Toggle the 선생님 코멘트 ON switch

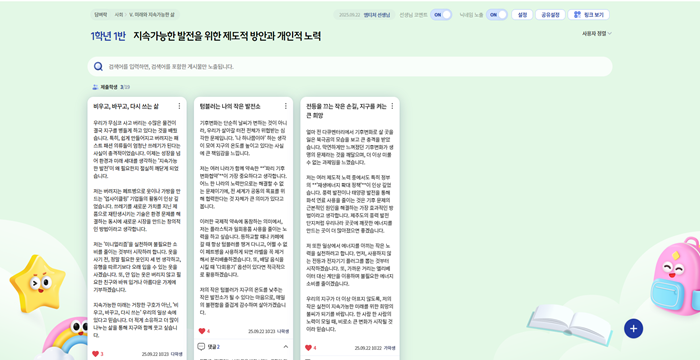(x=441, y=15)
